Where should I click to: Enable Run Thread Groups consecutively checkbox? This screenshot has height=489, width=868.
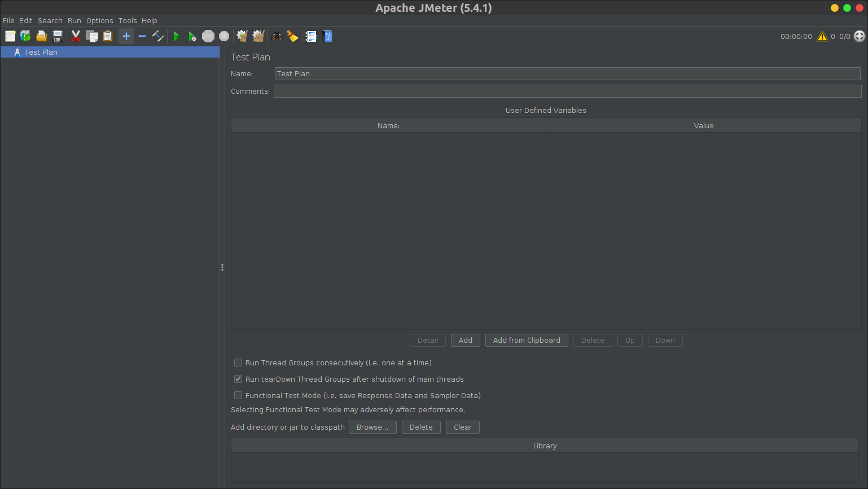pyautogui.click(x=238, y=363)
